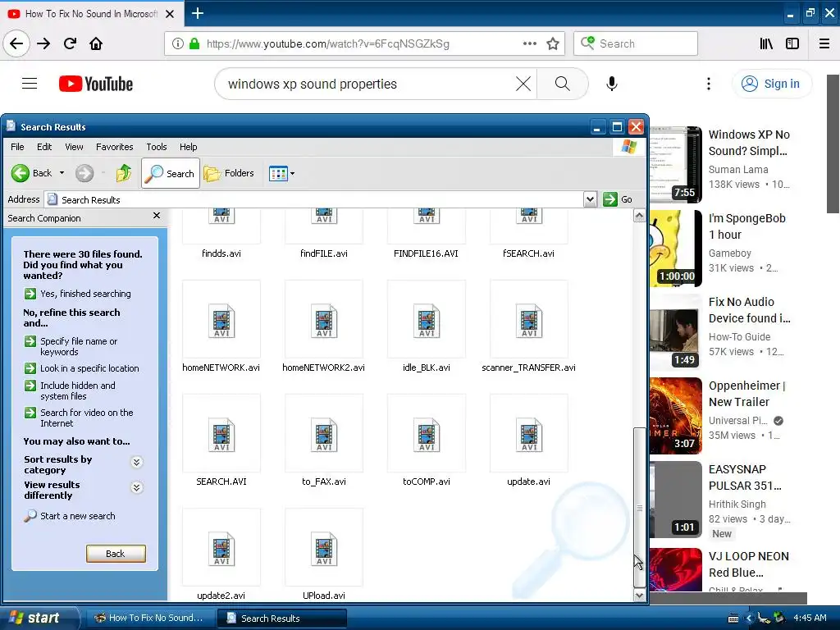Open page actions three-dot menu in URL bar
The width and height of the screenshot is (840, 630).
pyautogui.click(x=530, y=43)
